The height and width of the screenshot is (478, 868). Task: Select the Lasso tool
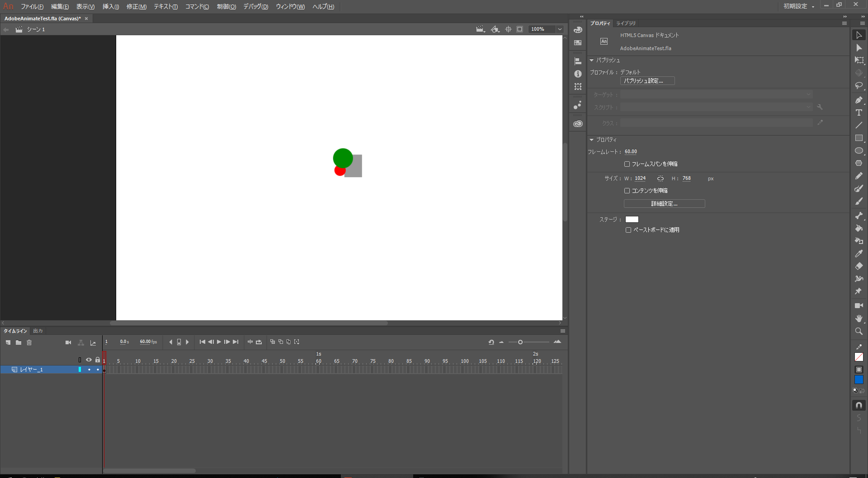[859, 85]
